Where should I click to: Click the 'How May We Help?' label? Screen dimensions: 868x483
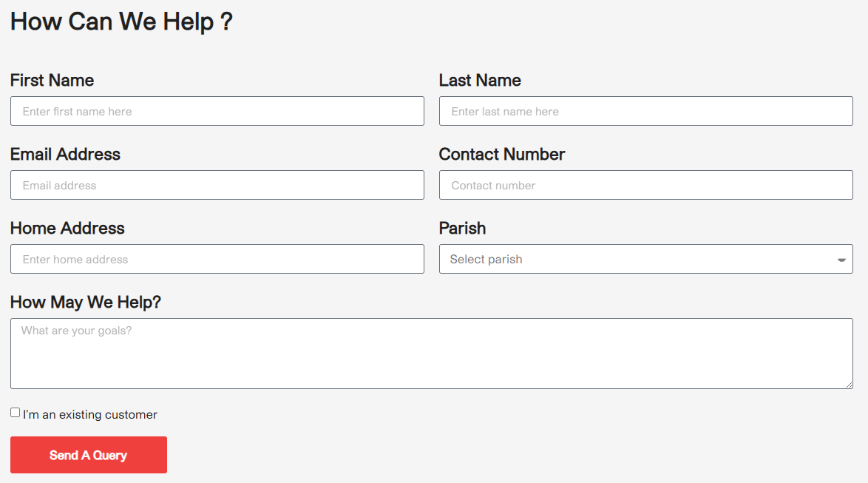click(86, 302)
